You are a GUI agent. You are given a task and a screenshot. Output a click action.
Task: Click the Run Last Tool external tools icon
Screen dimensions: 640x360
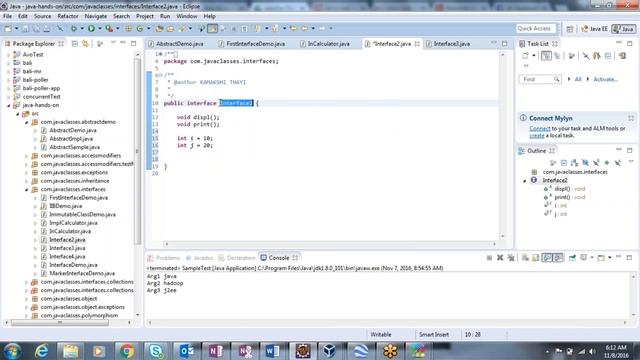[109, 28]
